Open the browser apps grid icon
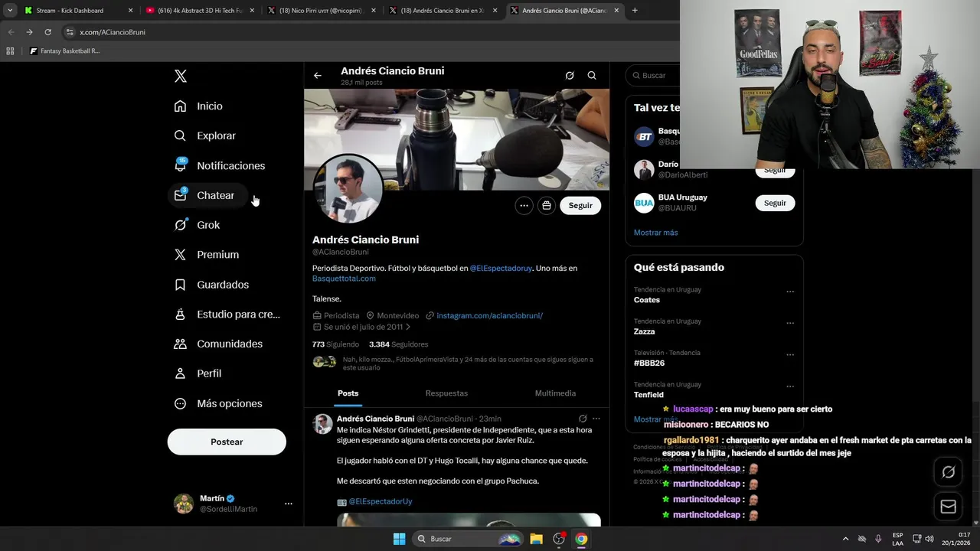 coord(10,51)
